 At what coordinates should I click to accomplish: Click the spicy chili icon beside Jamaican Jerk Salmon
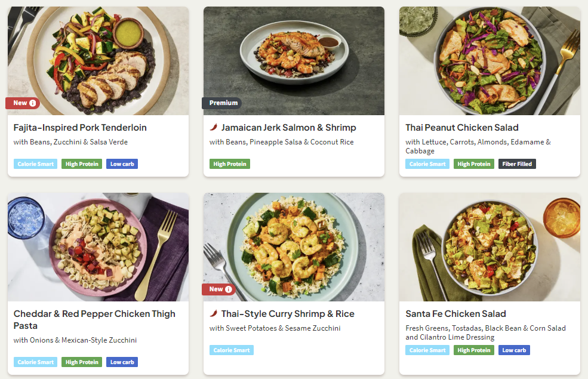point(214,128)
